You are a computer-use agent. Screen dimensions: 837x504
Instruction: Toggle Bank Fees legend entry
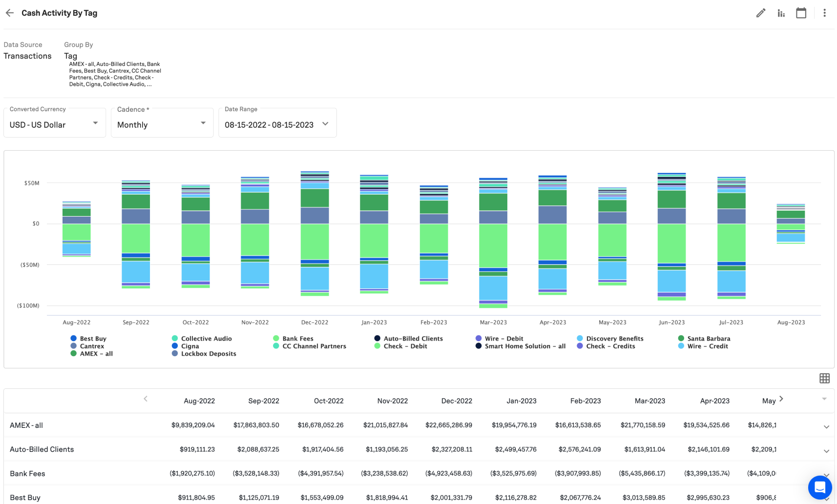point(297,339)
